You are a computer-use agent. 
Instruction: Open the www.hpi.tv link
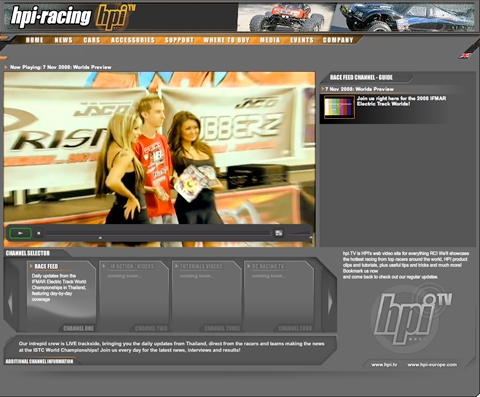coord(384,365)
